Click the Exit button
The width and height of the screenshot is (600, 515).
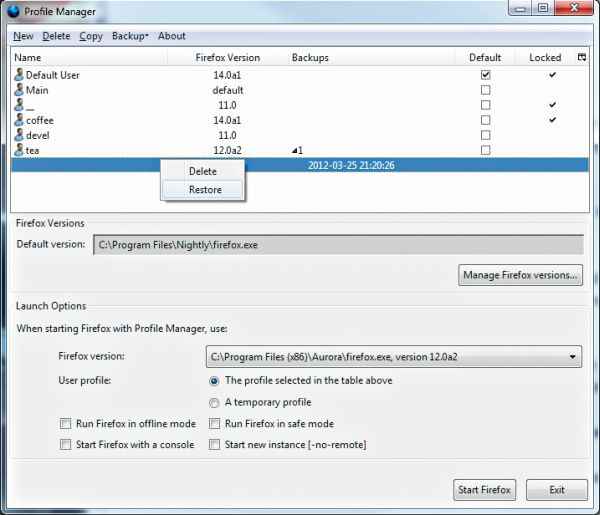[x=557, y=490]
